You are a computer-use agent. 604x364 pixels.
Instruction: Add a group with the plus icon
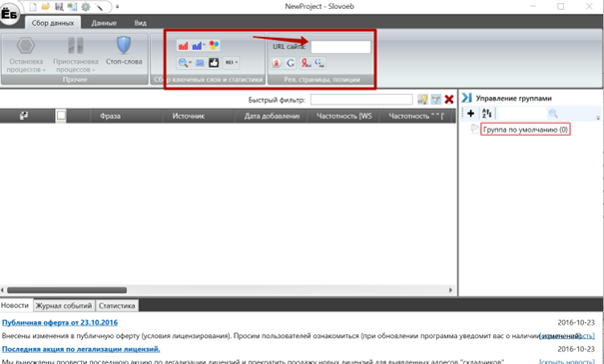[470, 113]
